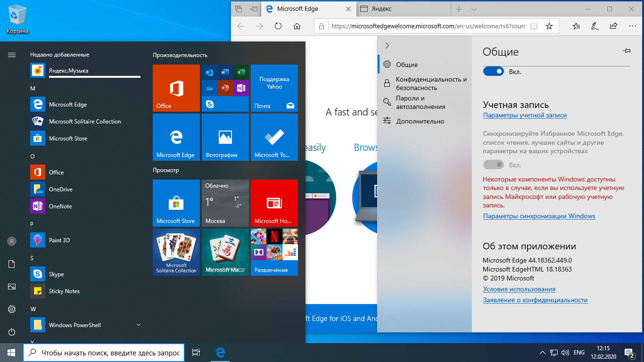Click the Edge refresh button
Viewport: 644px width, 362px height.
pyautogui.click(x=278, y=26)
